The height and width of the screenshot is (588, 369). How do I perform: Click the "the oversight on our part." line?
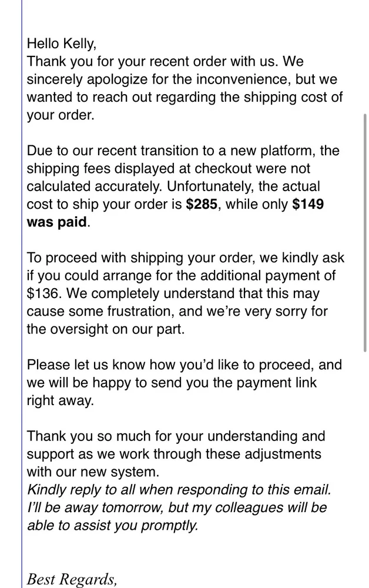(106, 329)
